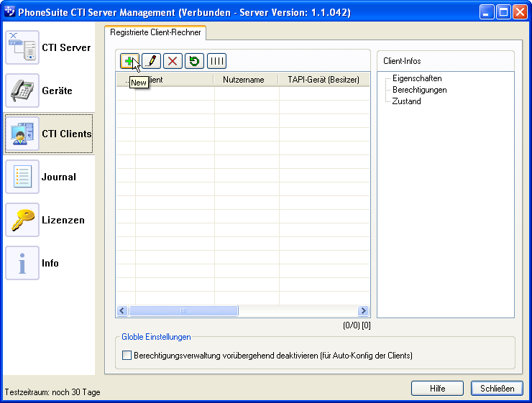Screen dimensions: 532x403
Task: Click the Hilfe button
Action: click(437, 388)
